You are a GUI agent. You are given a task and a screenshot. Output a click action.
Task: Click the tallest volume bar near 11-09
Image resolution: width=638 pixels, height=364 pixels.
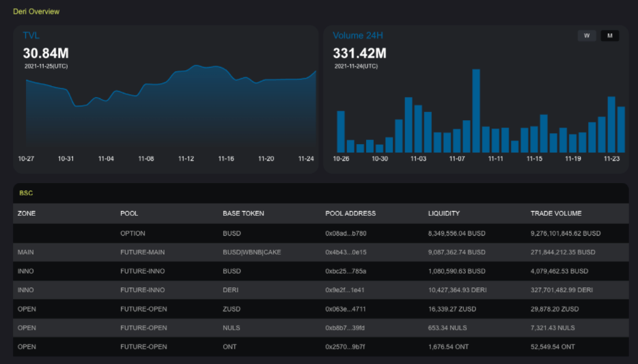pos(476,111)
